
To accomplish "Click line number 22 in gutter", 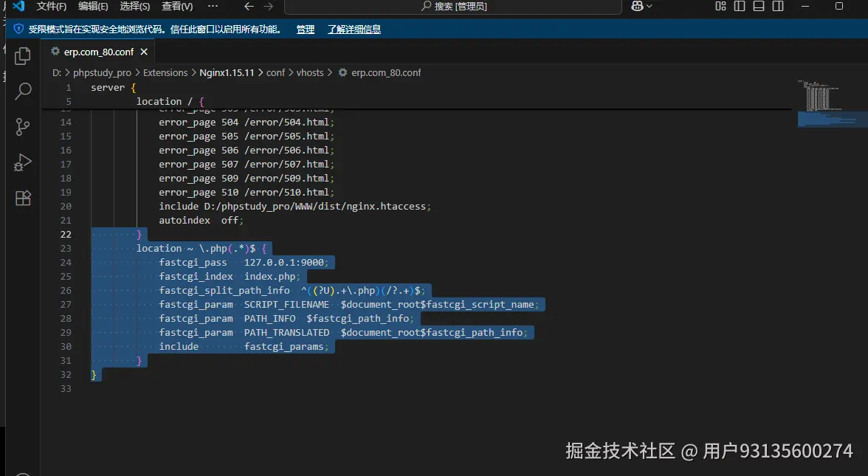I will [65, 234].
